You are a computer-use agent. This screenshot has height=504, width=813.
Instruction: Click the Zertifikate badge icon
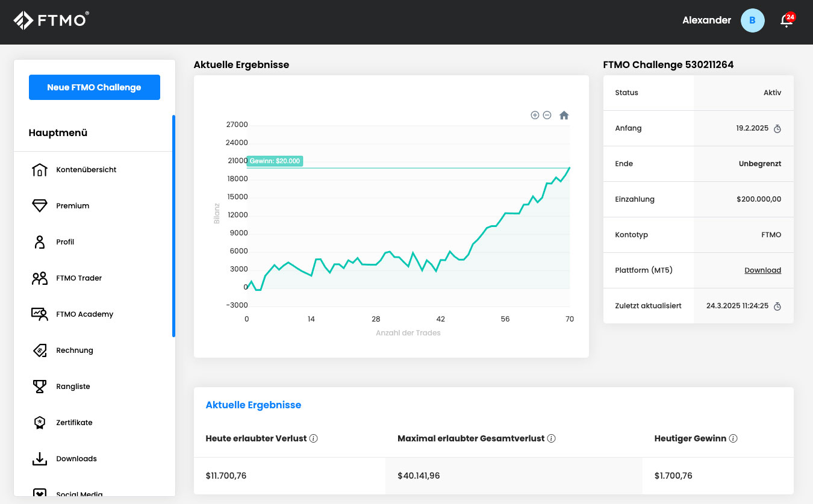[39, 423]
